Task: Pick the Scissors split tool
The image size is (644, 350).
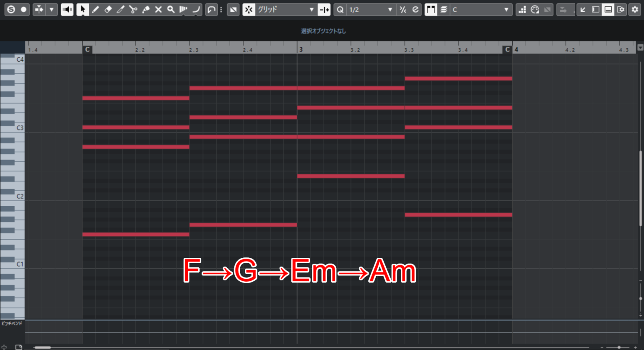Action: tap(133, 9)
